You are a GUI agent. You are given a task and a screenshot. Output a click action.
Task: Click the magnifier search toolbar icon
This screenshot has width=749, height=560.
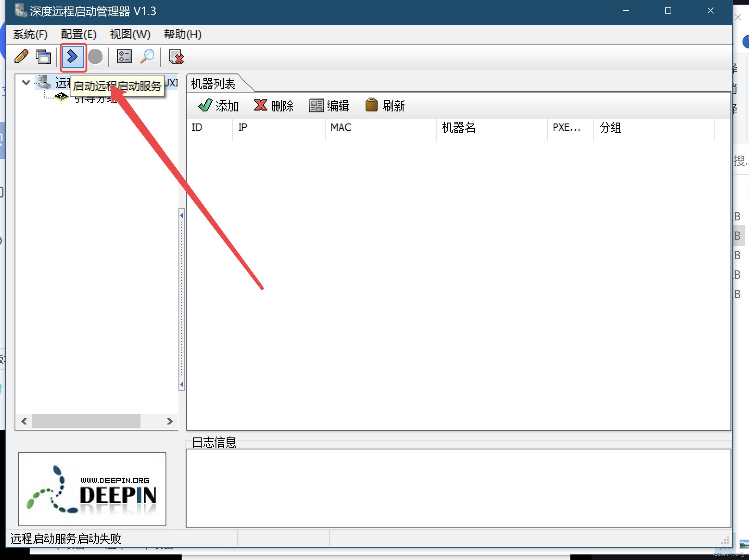(x=147, y=56)
